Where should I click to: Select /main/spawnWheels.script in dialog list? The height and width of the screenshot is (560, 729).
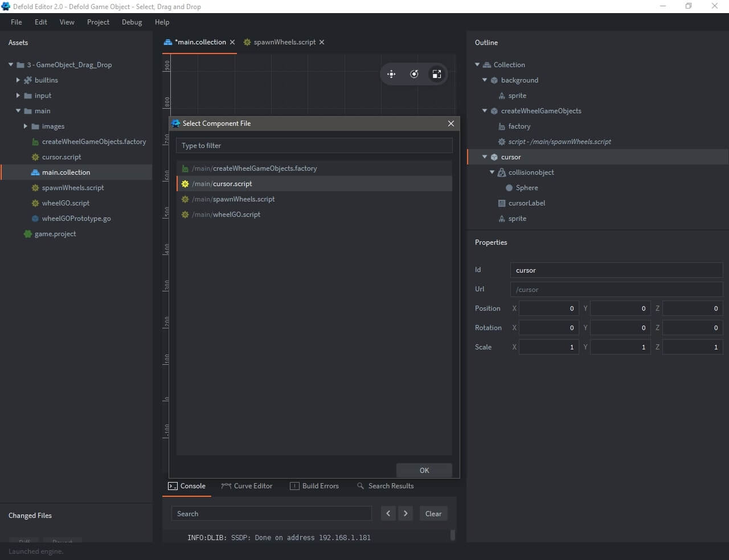click(x=314, y=199)
